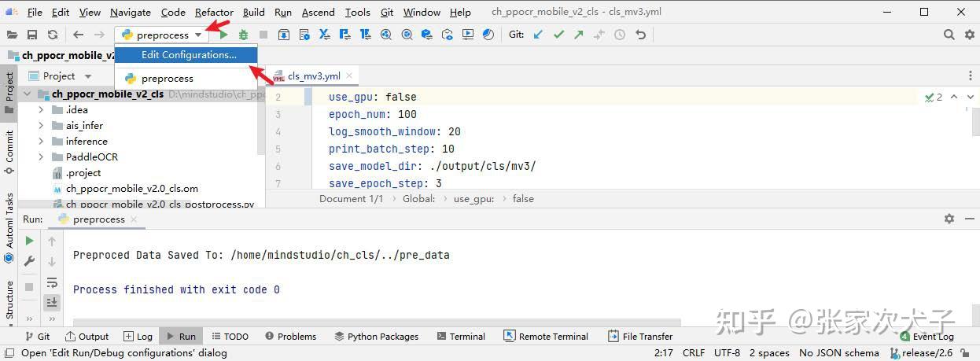Open the TODO tool window

(230, 337)
